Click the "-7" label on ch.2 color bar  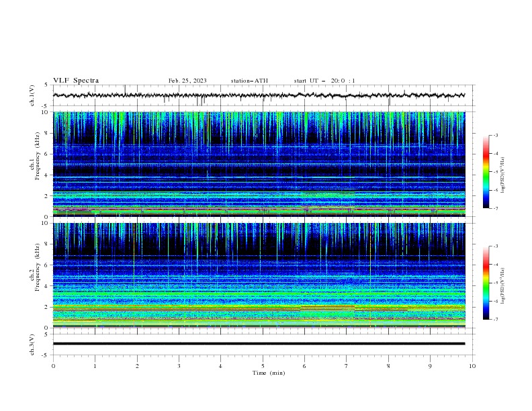(495, 320)
